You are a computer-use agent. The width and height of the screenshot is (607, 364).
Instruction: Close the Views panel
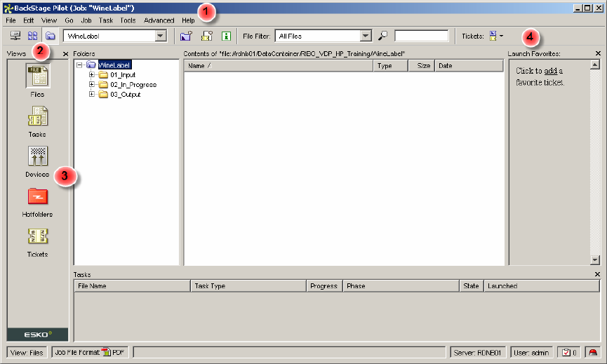click(65, 54)
